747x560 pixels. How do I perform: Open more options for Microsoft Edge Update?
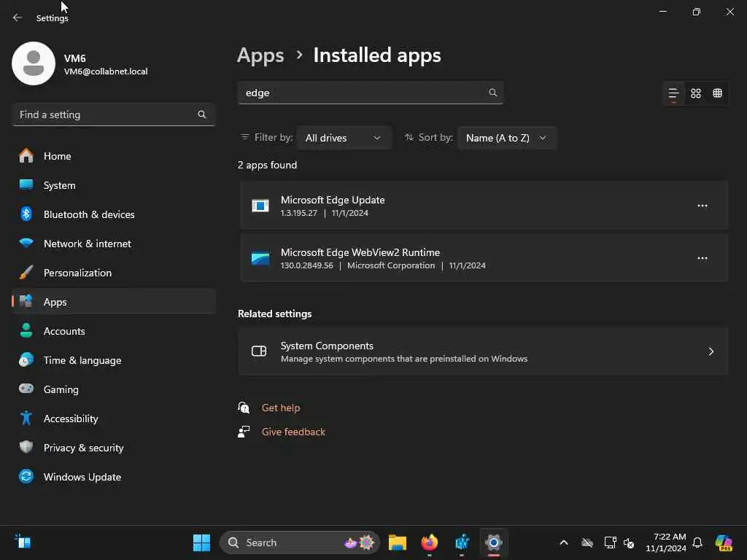[703, 206]
